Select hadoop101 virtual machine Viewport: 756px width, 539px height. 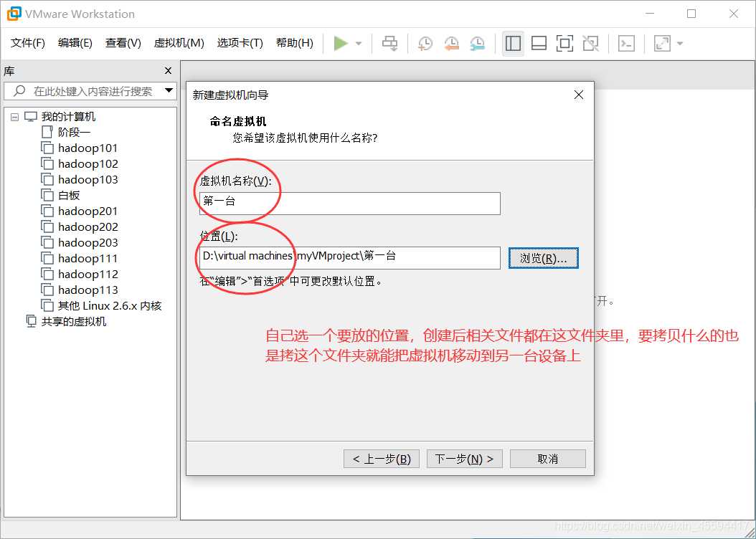pyautogui.click(x=88, y=148)
